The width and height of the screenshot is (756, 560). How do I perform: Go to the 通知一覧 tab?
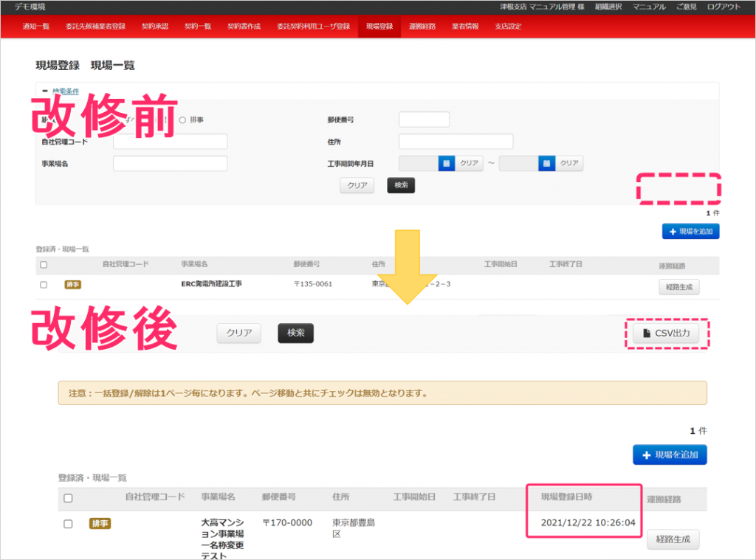tap(36, 26)
